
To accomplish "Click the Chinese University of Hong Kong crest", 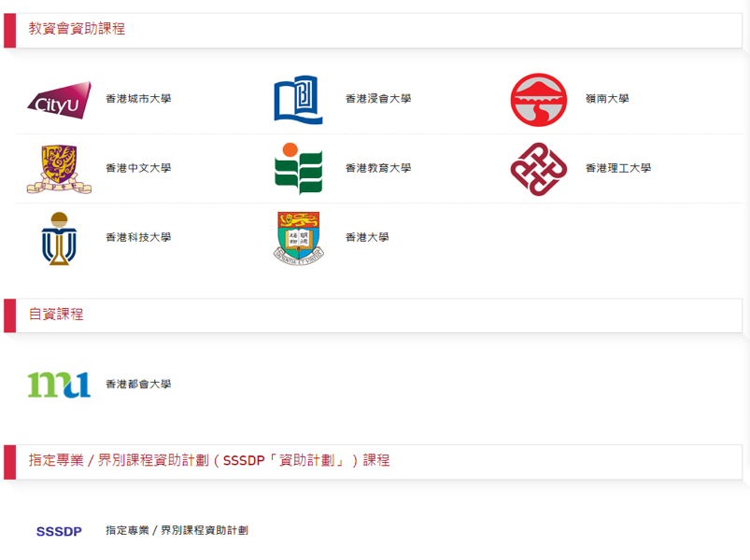I will [x=59, y=169].
